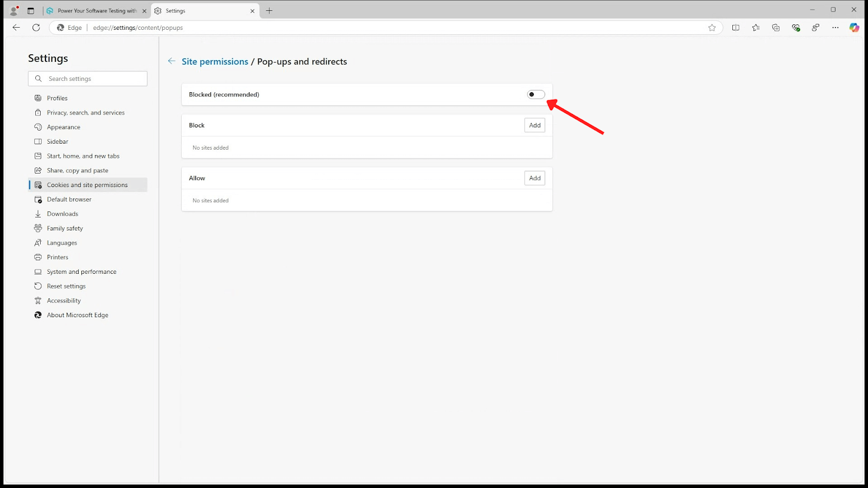The image size is (868, 488).
Task: Open split screen view
Action: tap(736, 28)
